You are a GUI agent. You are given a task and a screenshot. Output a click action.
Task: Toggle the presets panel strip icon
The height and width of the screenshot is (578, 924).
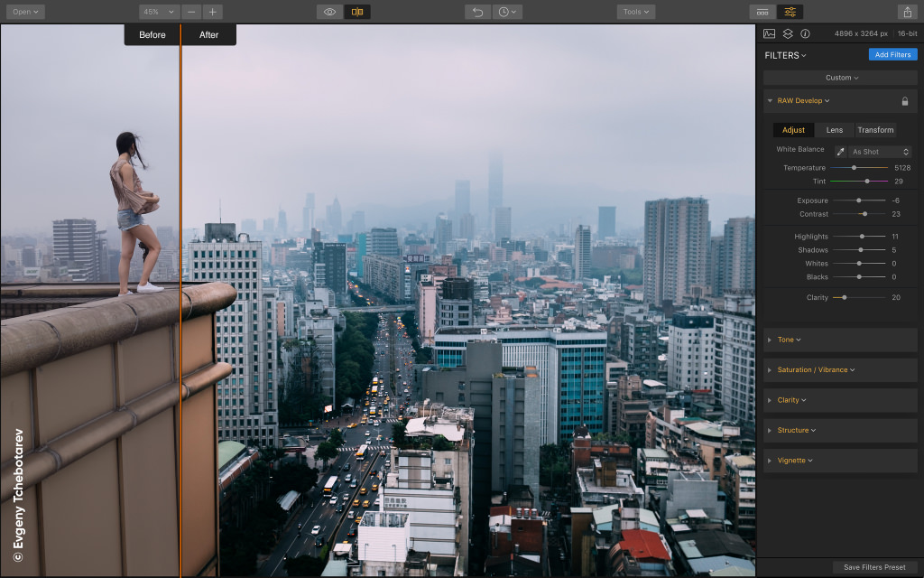pyautogui.click(x=762, y=12)
